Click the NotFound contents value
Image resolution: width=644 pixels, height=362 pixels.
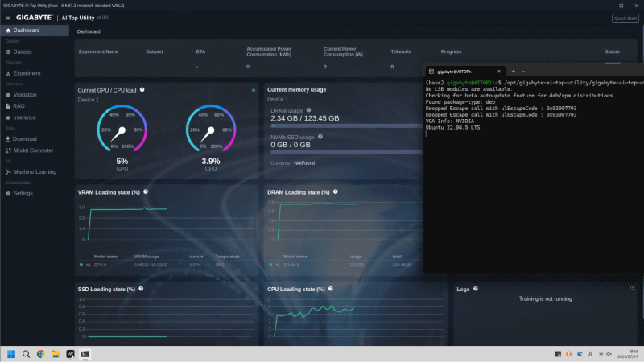(x=304, y=163)
